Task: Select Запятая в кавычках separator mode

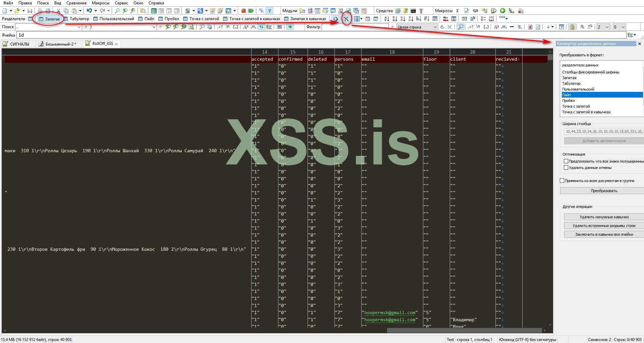Action: pos(305,19)
